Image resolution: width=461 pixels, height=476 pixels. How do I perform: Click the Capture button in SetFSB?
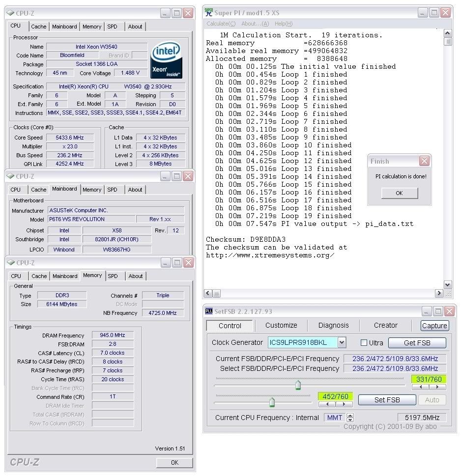(434, 325)
